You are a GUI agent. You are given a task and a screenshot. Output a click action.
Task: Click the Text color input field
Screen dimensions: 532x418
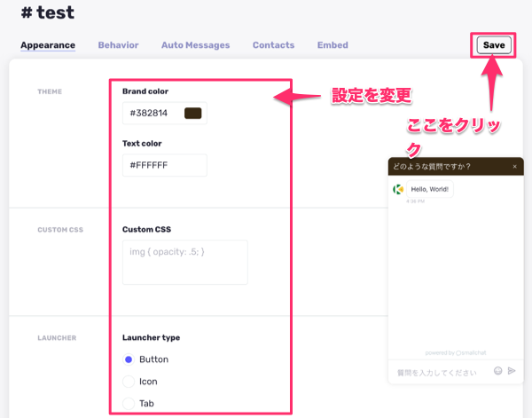tap(164, 165)
